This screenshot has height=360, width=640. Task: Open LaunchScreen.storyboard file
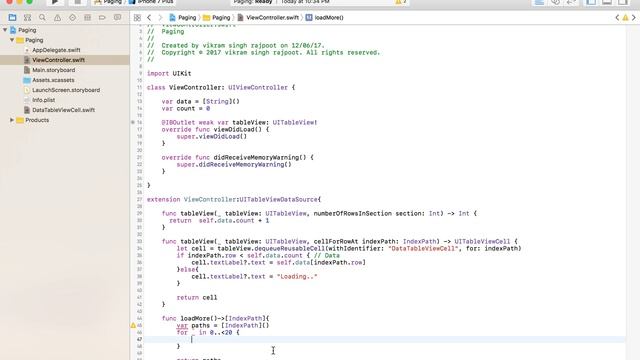click(x=66, y=90)
